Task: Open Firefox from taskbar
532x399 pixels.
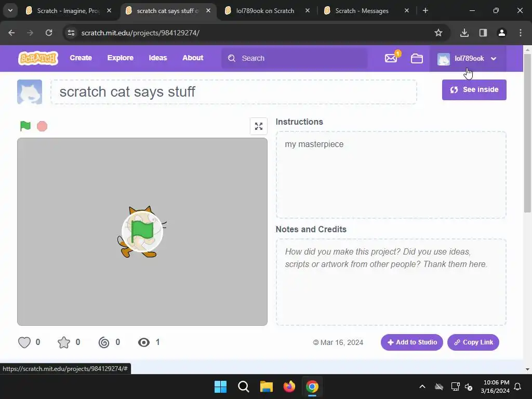Action: pyautogui.click(x=289, y=387)
